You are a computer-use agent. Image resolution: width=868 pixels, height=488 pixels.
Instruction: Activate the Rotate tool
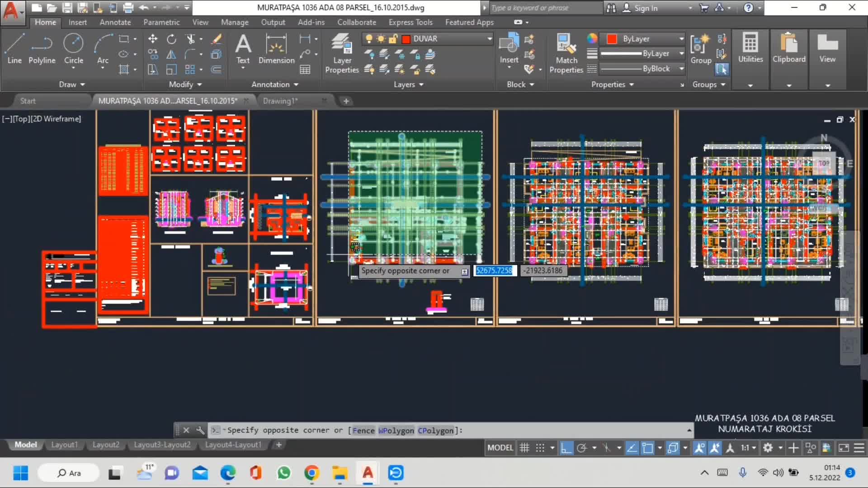pyautogui.click(x=171, y=39)
